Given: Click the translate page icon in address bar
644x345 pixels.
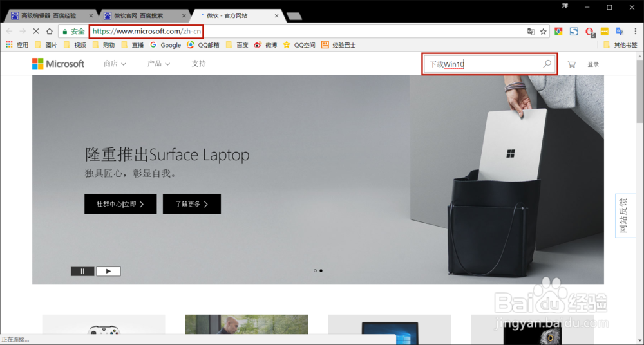Looking at the screenshot, I should [x=531, y=32].
